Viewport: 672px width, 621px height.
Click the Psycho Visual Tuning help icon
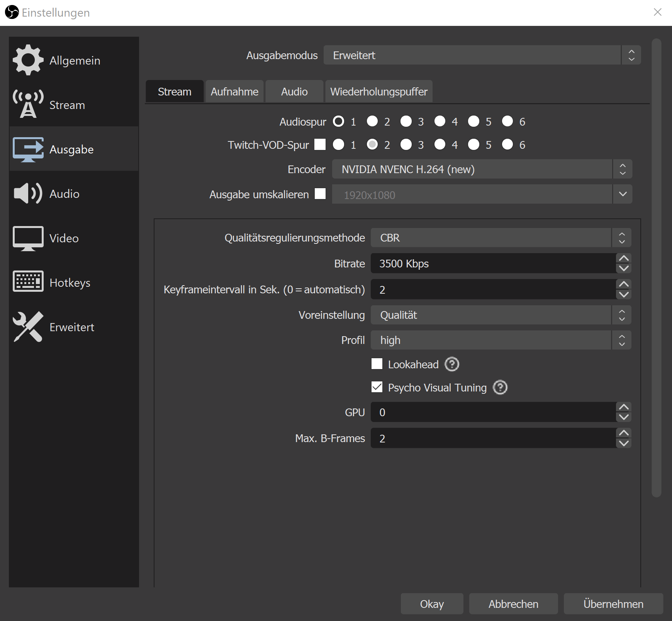500,388
